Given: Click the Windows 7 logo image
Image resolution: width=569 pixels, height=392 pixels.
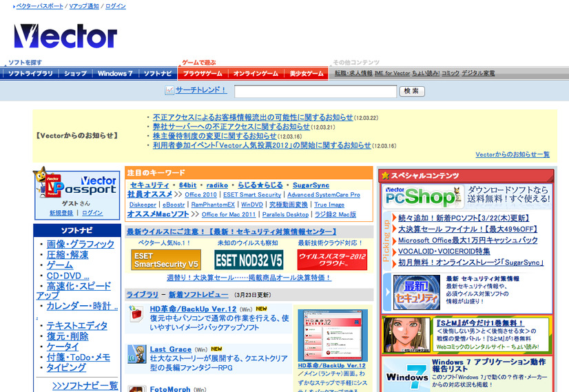Looking at the screenshot, I should [x=408, y=377].
